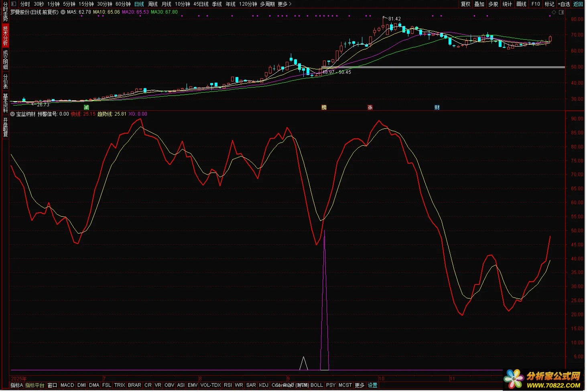
Task: Click 窗口 in bottom bar
Action: [52, 385]
